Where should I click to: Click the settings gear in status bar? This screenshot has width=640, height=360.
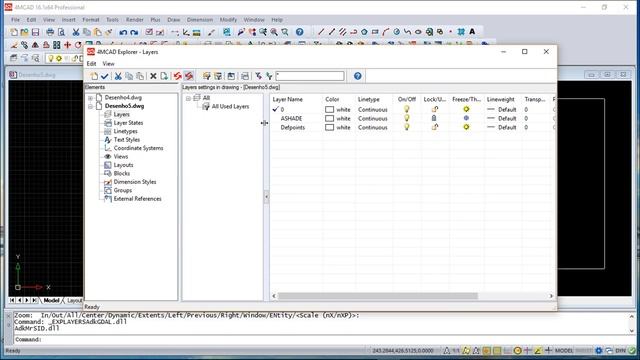(599, 351)
